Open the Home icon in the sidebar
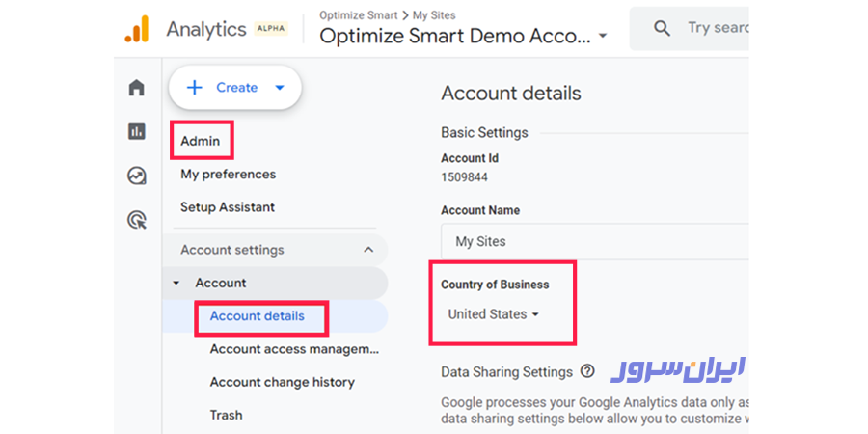The width and height of the screenshot is (868, 434). point(136,88)
